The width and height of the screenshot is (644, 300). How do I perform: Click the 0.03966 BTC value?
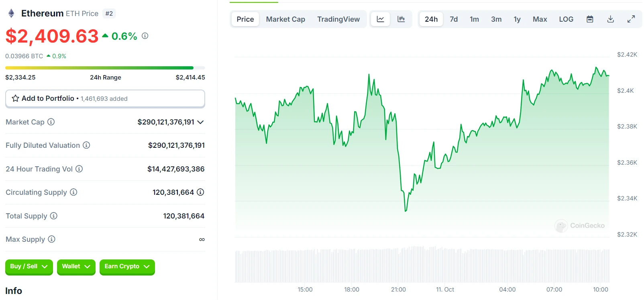pyautogui.click(x=24, y=56)
